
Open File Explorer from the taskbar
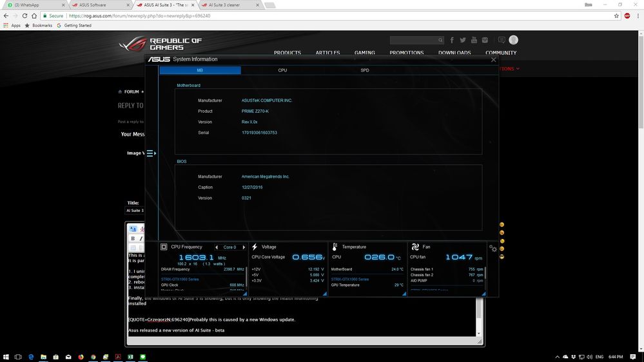43,357
